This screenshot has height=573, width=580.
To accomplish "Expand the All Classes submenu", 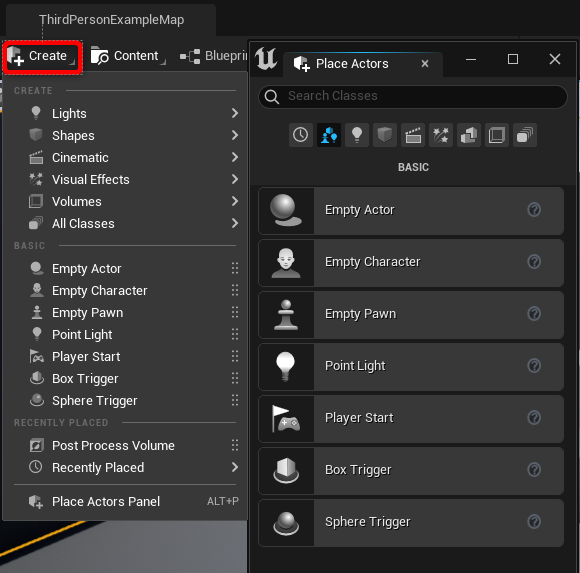I will coord(125,223).
